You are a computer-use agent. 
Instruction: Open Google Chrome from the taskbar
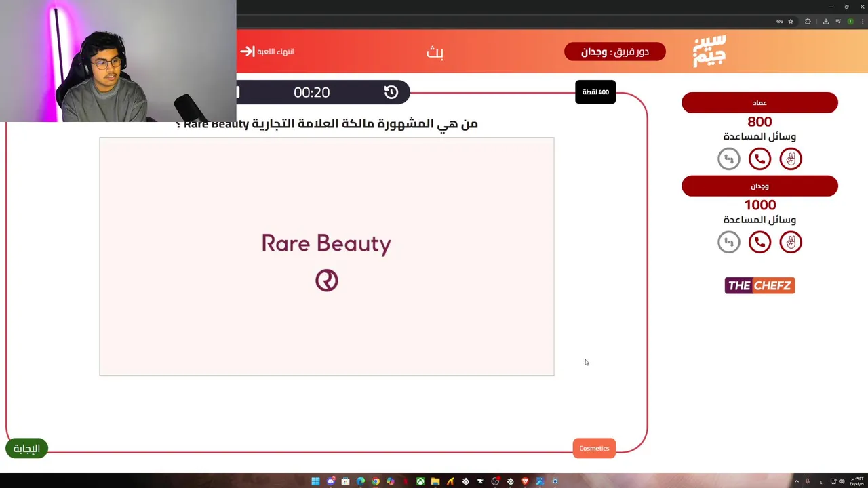coord(376,481)
